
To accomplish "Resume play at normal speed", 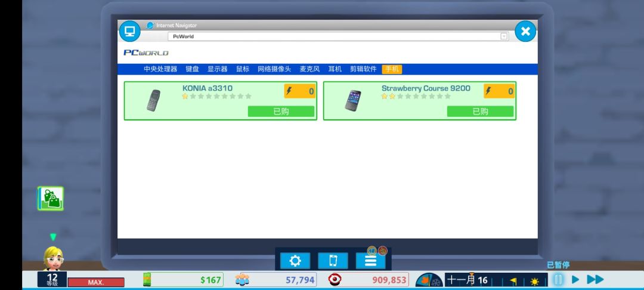I will [575, 280].
